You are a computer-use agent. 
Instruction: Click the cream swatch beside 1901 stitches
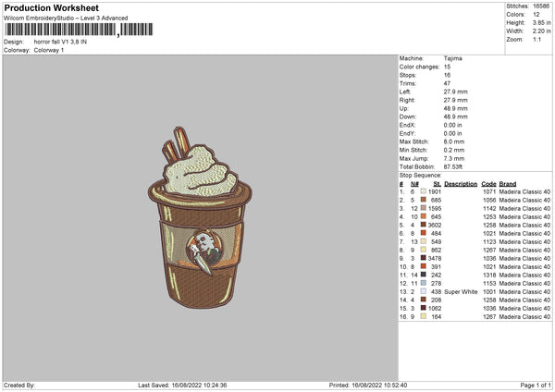424,191
